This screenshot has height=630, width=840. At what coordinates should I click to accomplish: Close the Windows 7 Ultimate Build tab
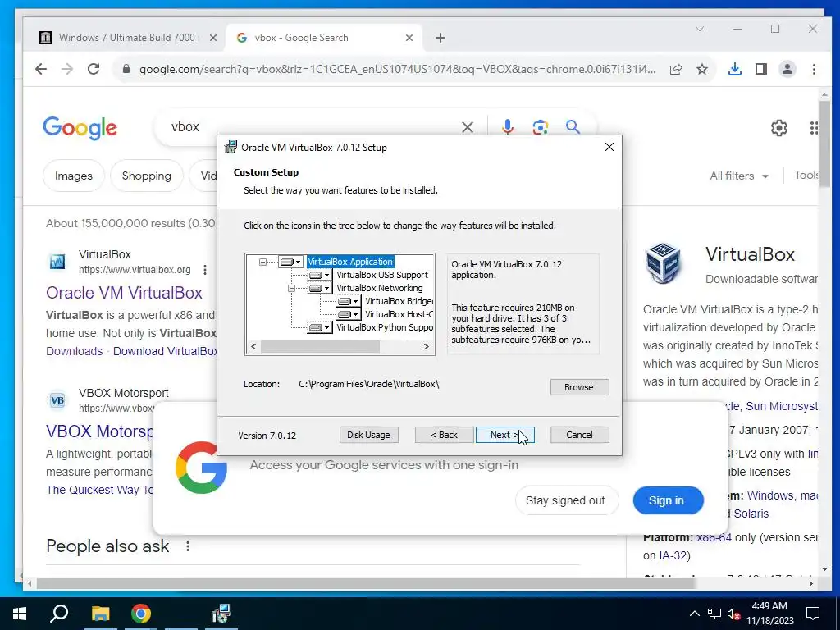pos(213,38)
